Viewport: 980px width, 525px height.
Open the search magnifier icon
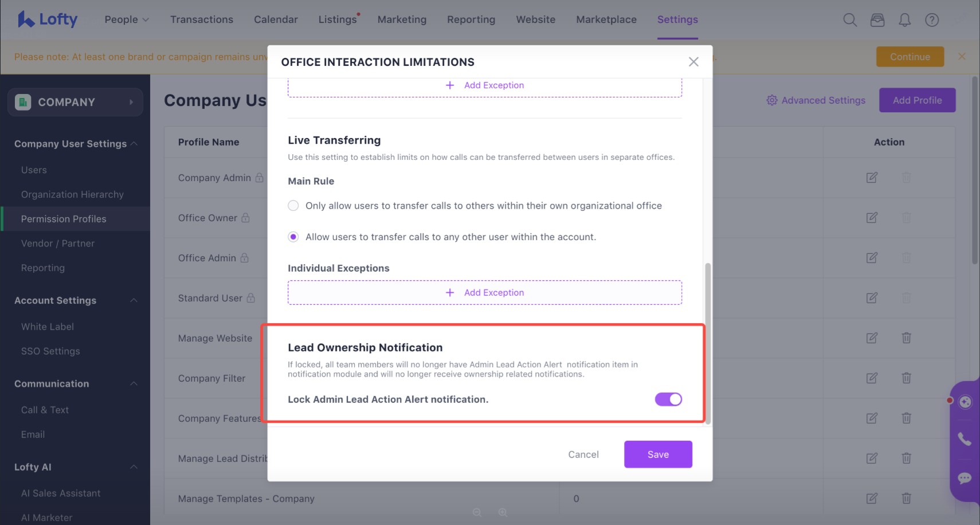(x=850, y=20)
